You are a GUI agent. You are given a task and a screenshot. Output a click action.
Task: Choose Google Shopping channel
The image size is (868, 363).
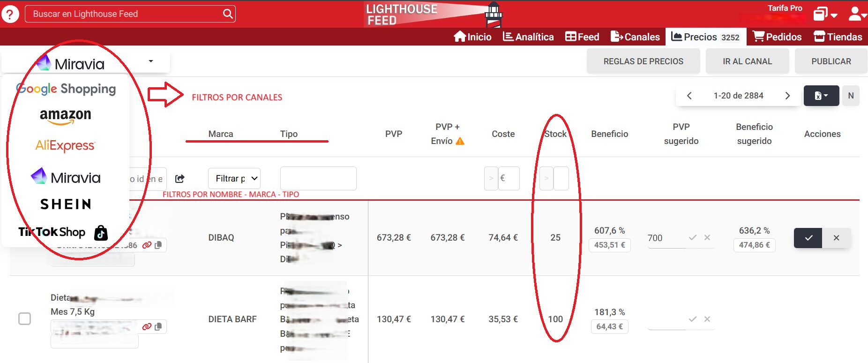[x=66, y=89]
